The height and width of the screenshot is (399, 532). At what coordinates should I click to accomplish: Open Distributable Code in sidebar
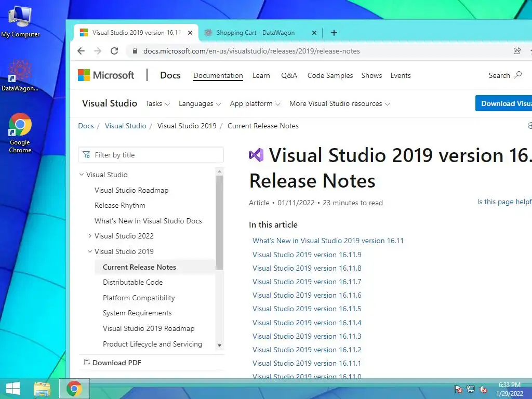tap(132, 282)
